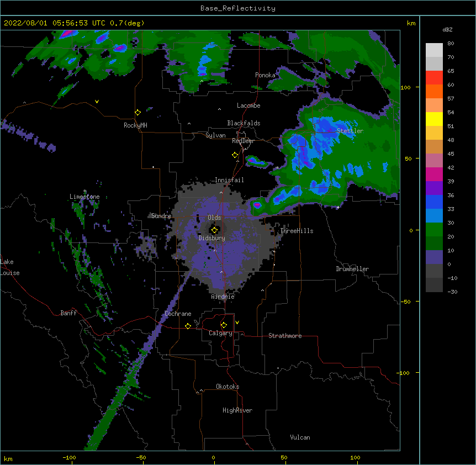
Task: Click the yellow V marker east of Calgary diamond
Action: tap(237, 323)
